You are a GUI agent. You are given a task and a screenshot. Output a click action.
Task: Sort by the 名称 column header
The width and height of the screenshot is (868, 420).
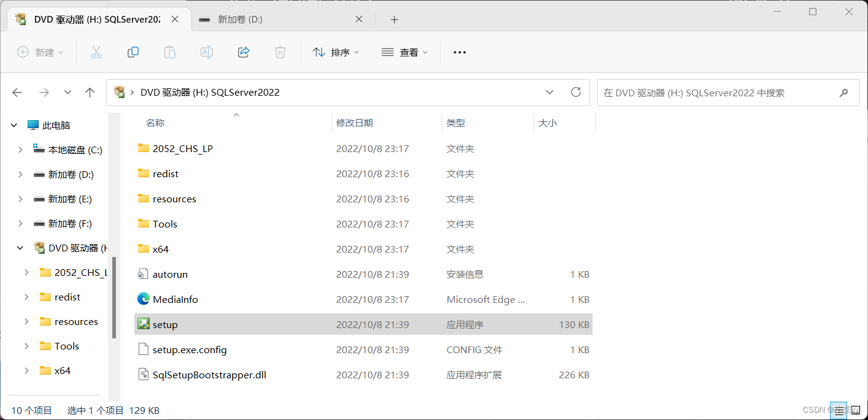155,123
